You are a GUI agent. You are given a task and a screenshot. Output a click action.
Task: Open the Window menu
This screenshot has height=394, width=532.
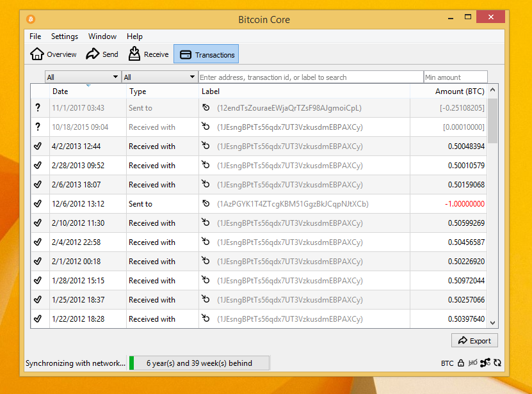point(102,36)
